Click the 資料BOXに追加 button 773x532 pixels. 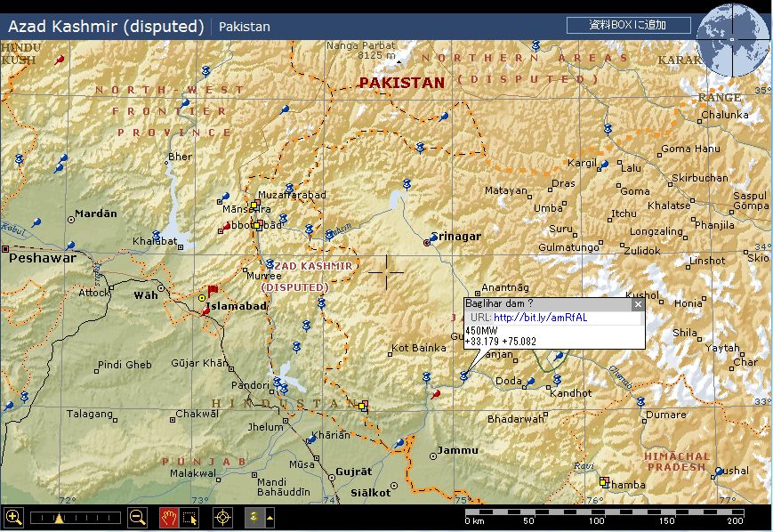[x=628, y=25]
